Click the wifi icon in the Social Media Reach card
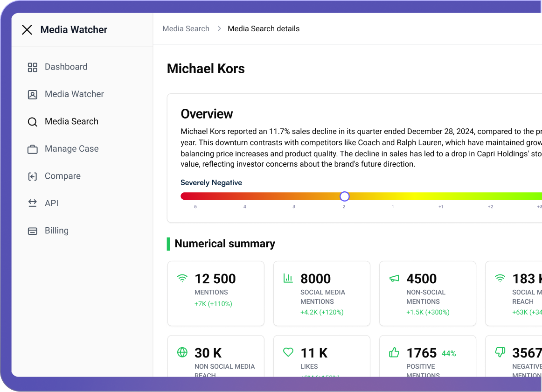 coord(500,278)
